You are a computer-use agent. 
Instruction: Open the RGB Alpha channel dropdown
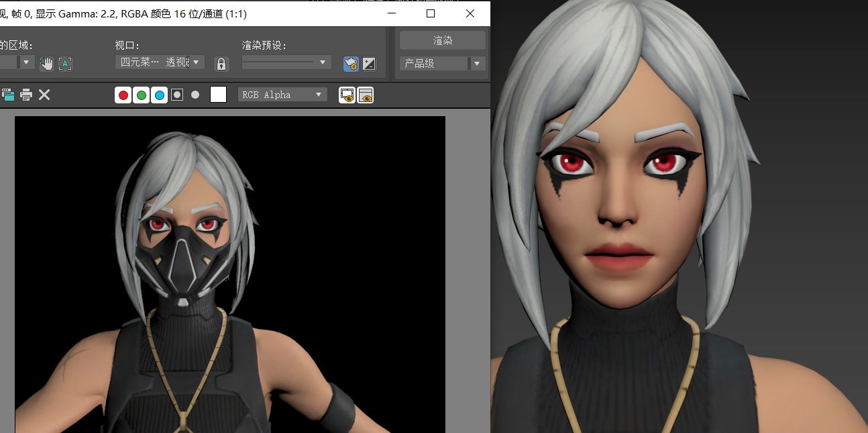pyautogui.click(x=282, y=95)
